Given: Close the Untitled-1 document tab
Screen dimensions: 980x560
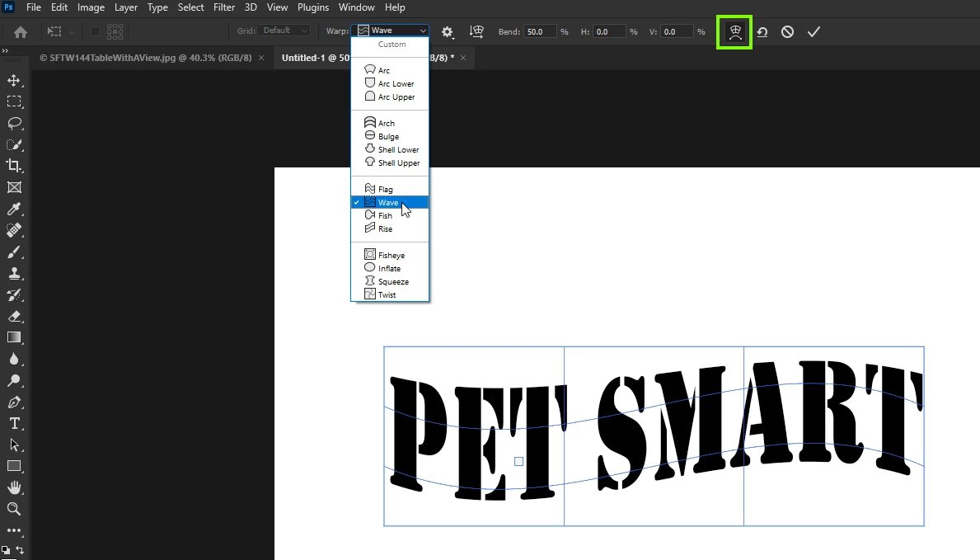Looking at the screenshot, I should click(463, 58).
